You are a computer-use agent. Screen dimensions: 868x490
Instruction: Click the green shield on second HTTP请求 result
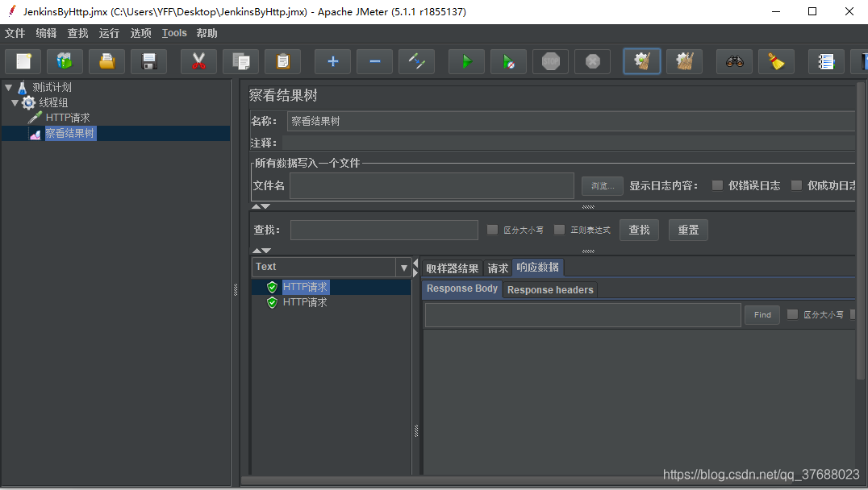(x=272, y=302)
